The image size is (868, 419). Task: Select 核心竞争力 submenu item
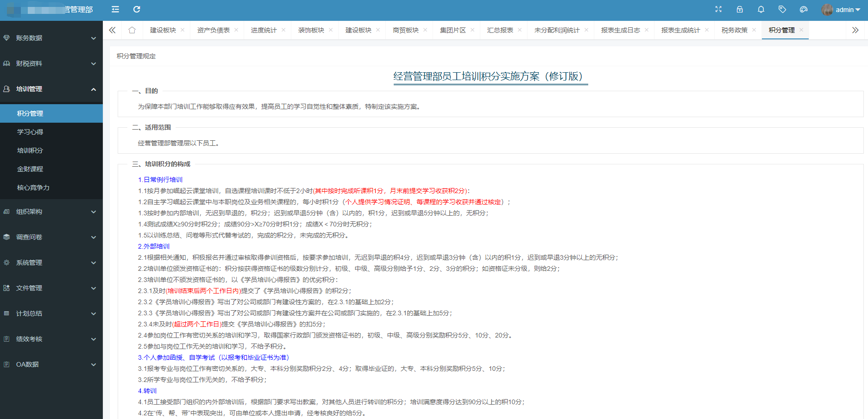tap(33, 188)
